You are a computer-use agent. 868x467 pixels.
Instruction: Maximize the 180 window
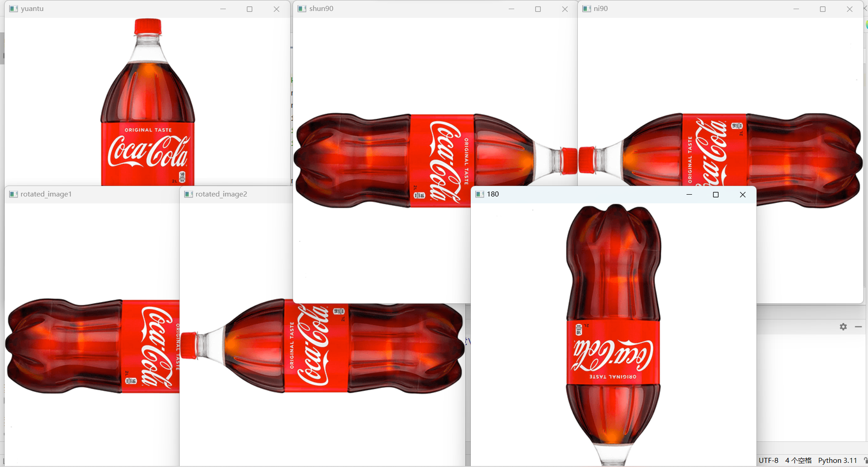pyautogui.click(x=716, y=195)
